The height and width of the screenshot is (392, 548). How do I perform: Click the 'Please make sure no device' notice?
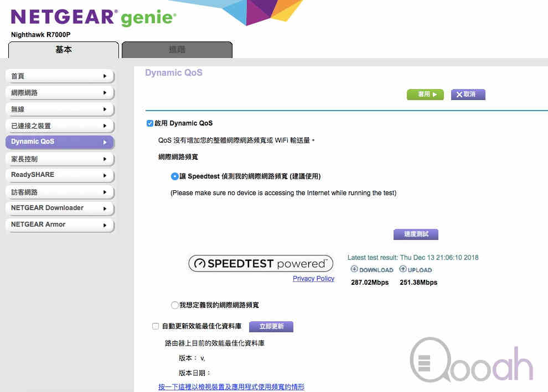coord(283,193)
